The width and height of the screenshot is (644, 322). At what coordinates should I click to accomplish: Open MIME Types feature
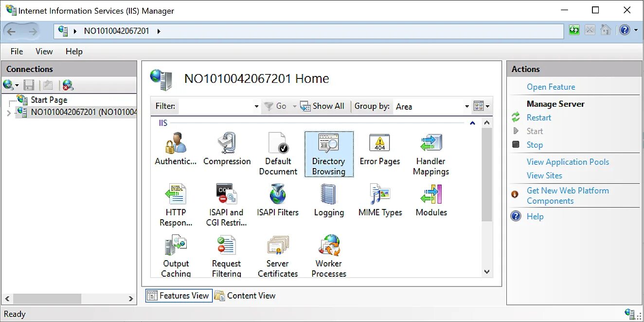click(380, 200)
